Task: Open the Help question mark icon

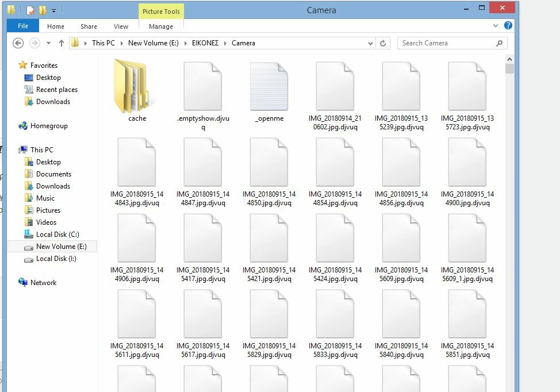Action: 508,25
